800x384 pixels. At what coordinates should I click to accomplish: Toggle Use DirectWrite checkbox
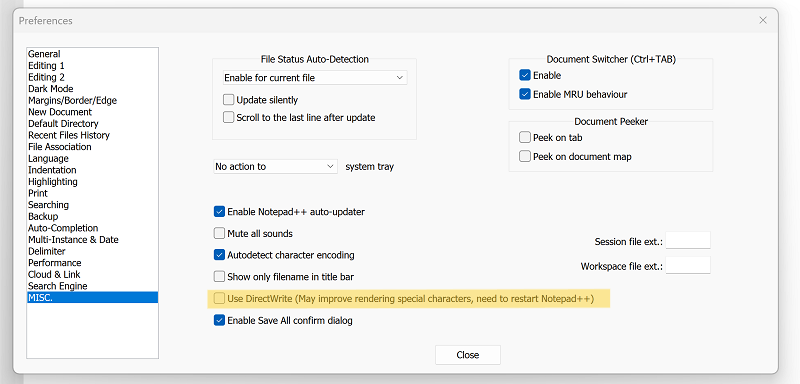pos(219,299)
